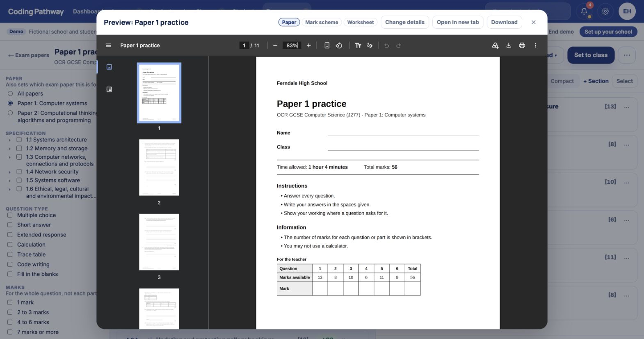The image size is (644, 339).
Task: Click the zoom in plus icon
Action: [x=308, y=46]
